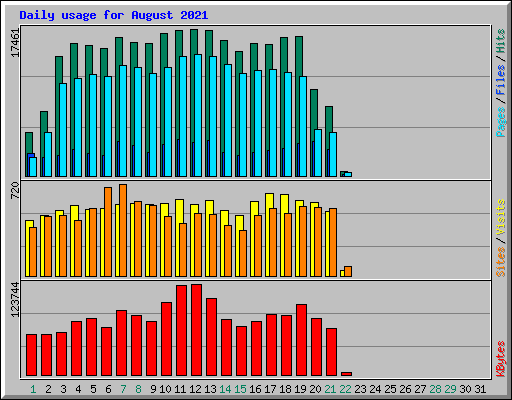The width and height of the screenshot is (512, 400).
Task: Select green day label 7
Action: pos(123,389)
